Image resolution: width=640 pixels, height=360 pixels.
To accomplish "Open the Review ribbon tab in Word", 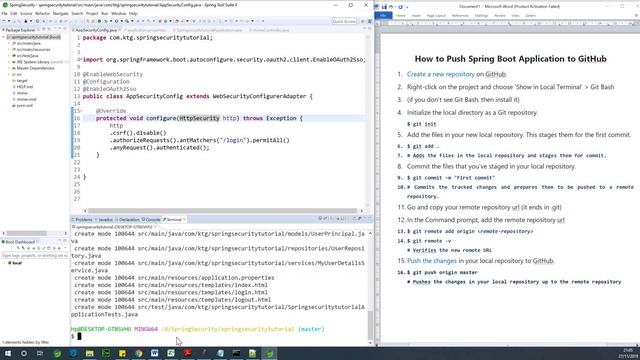I will (x=500, y=16).
